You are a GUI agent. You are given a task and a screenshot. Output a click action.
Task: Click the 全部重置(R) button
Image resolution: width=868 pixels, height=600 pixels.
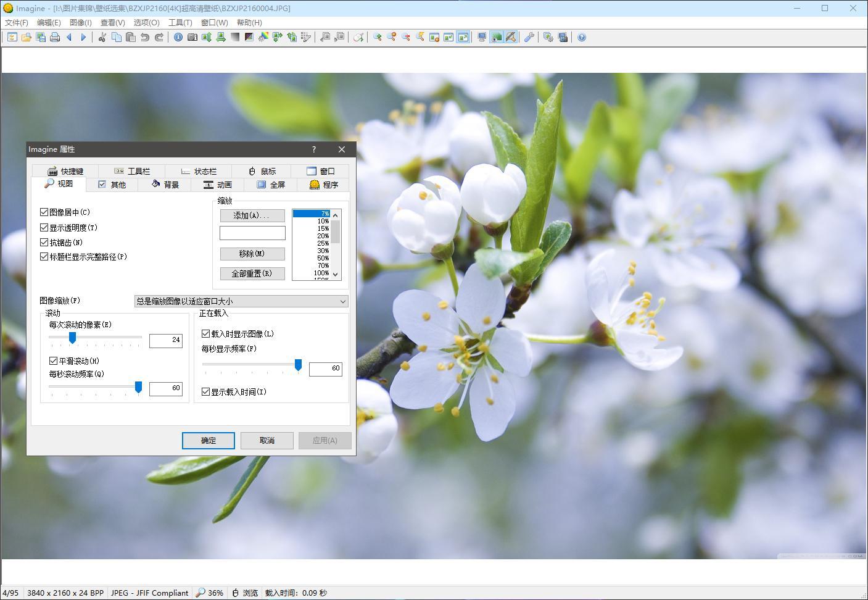point(252,273)
